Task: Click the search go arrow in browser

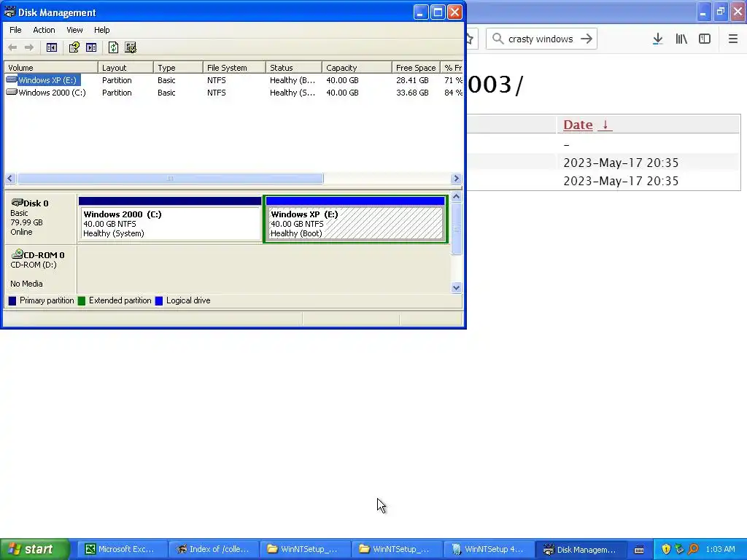Action: [x=587, y=39]
